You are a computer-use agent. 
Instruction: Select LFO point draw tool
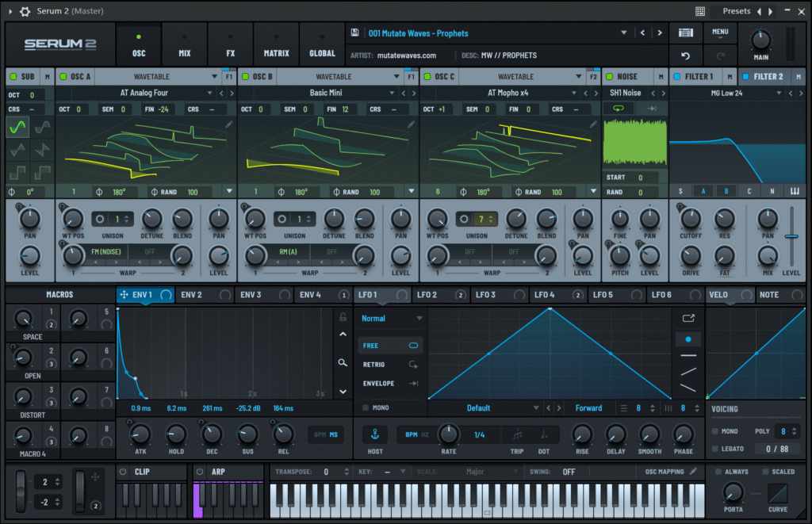(688, 339)
